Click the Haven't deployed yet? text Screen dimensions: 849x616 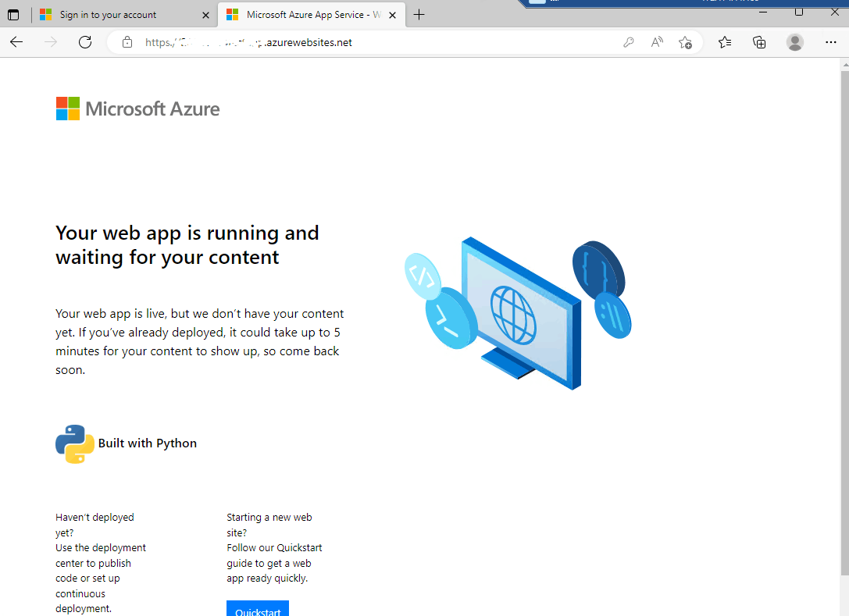point(95,525)
